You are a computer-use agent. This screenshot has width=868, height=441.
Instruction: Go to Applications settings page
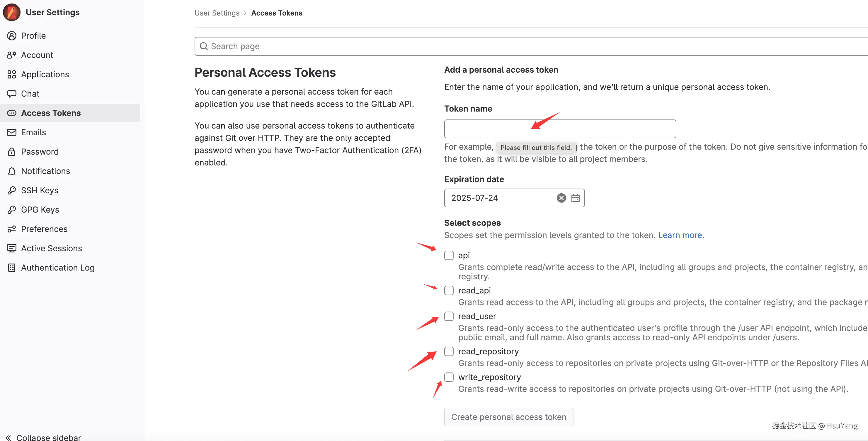45,74
